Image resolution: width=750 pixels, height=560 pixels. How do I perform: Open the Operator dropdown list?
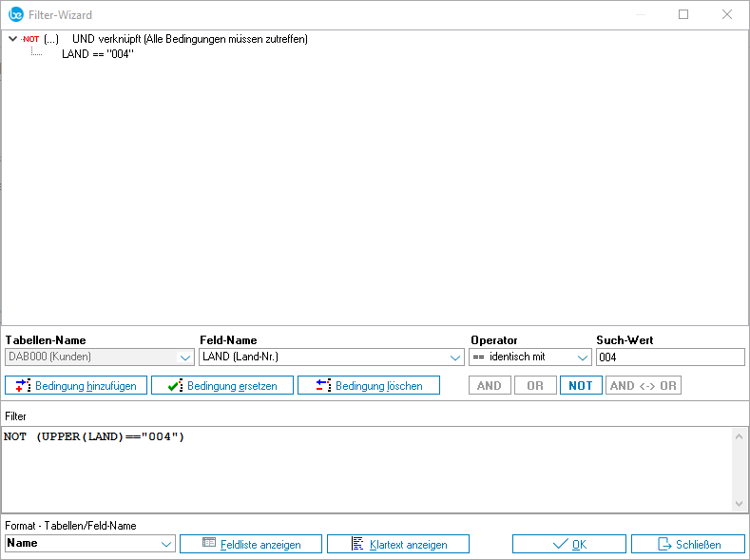point(583,357)
